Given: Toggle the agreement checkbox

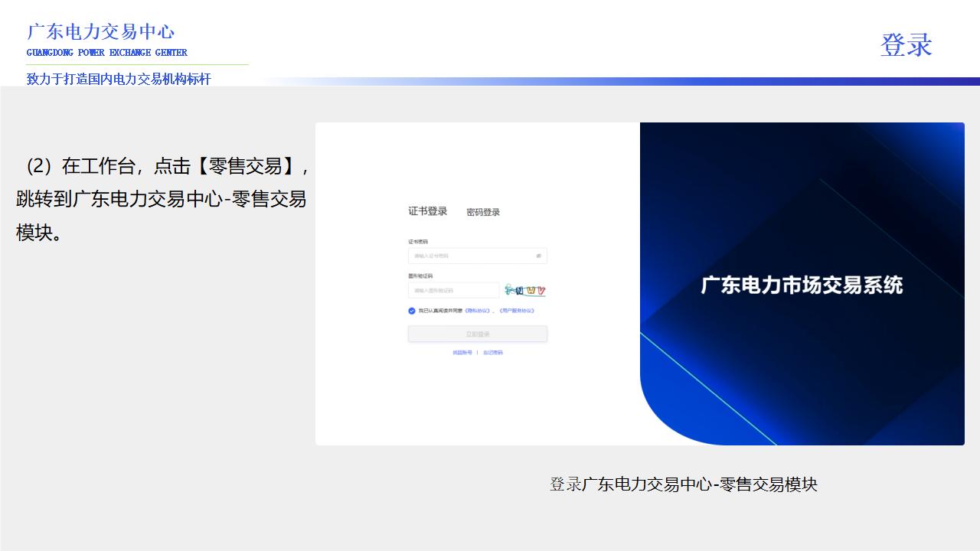Looking at the screenshot, I should pyautogui.click(x=412, y=311).
